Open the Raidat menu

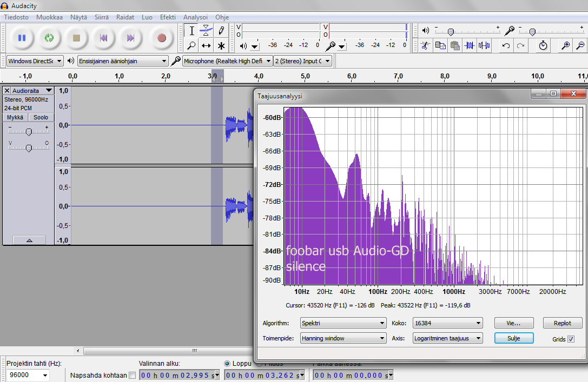coord(125,17)
